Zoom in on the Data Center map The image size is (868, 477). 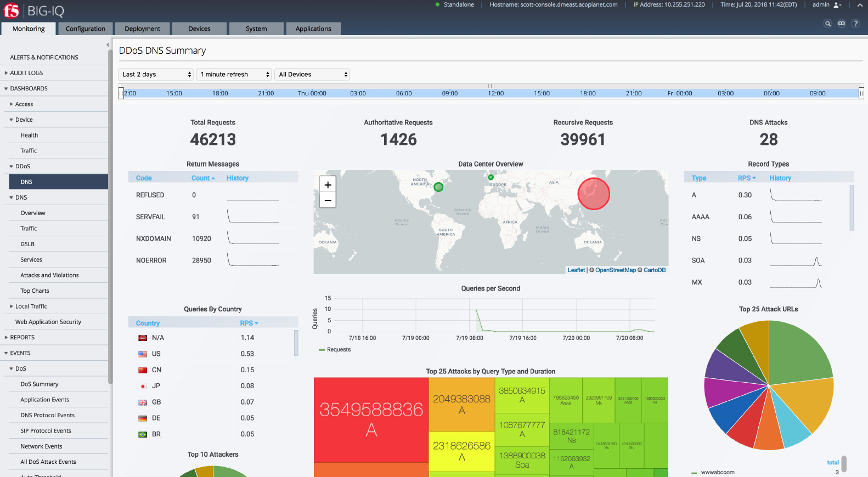click(x=328, y=185)
